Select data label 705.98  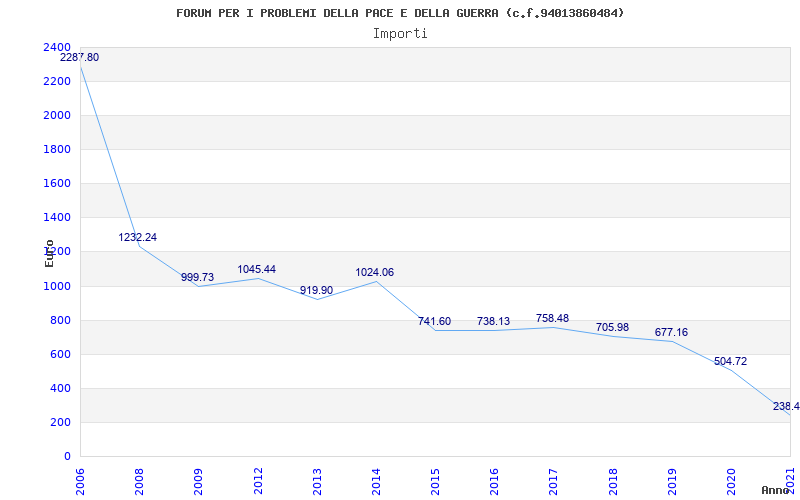(612, 328)
